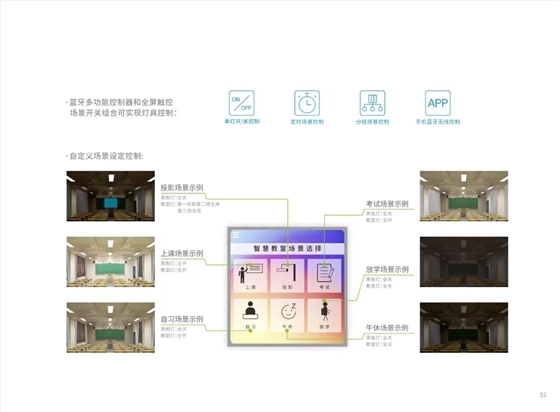Viewport: 560px width, 412px height.
Task: Click the APP phone Bluetooth control icon
Action: 438,103
